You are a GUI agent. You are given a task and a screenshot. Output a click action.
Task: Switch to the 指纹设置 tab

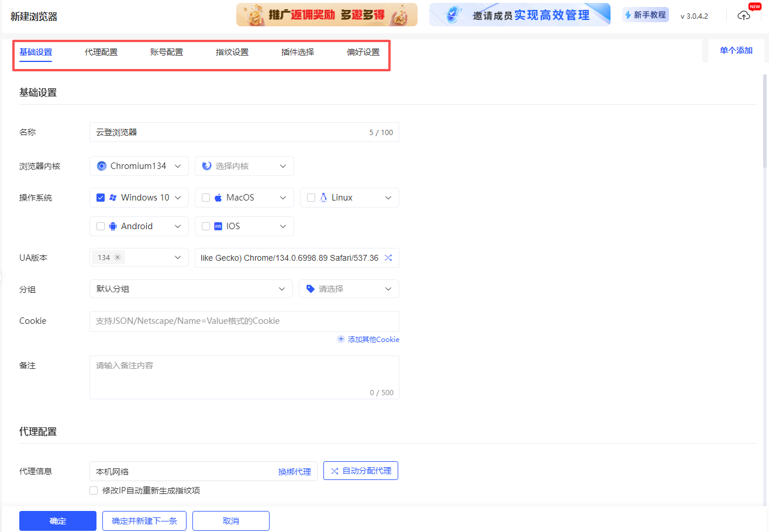click(231, 51)
